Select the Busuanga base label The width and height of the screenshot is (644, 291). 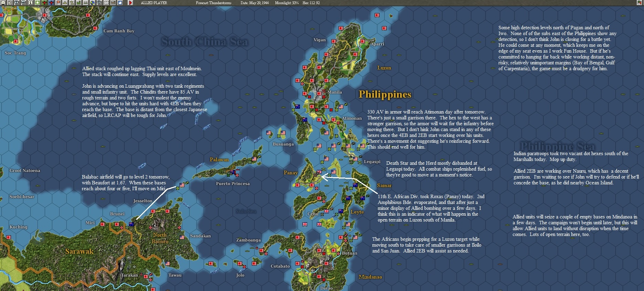283,144
